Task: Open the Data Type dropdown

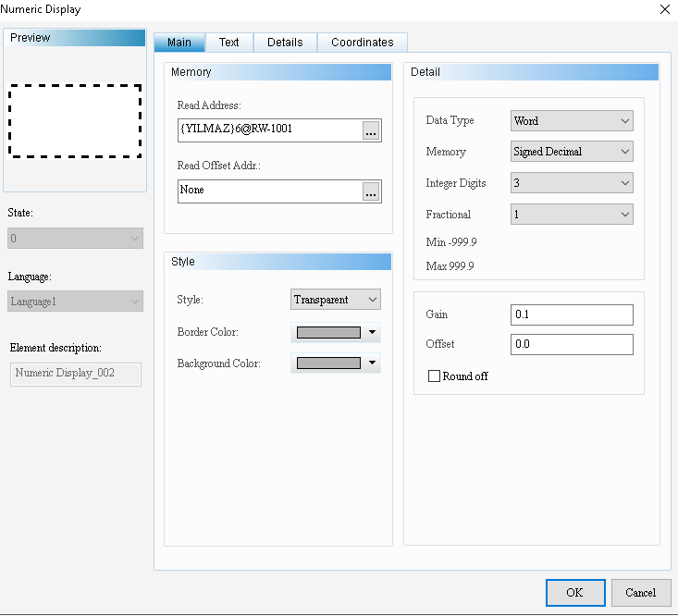Action: (572, 121)
